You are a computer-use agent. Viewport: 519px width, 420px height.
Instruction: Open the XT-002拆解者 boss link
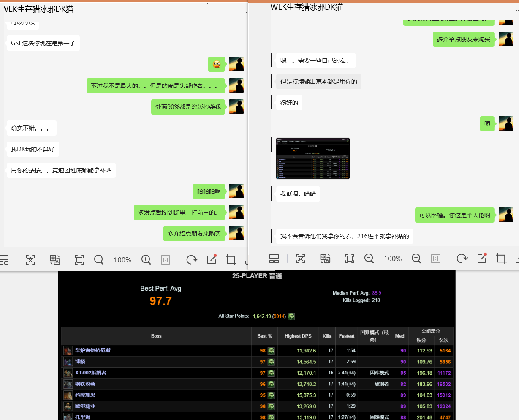(x=91, y=373)
